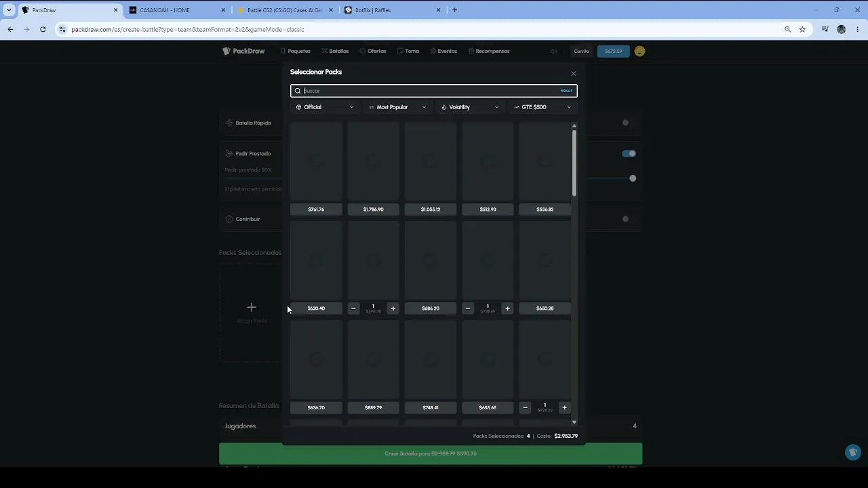Go to Batallas in the site header
This screenshot has width=868, height=488.
pyautogui.click(x=335, y=51)
